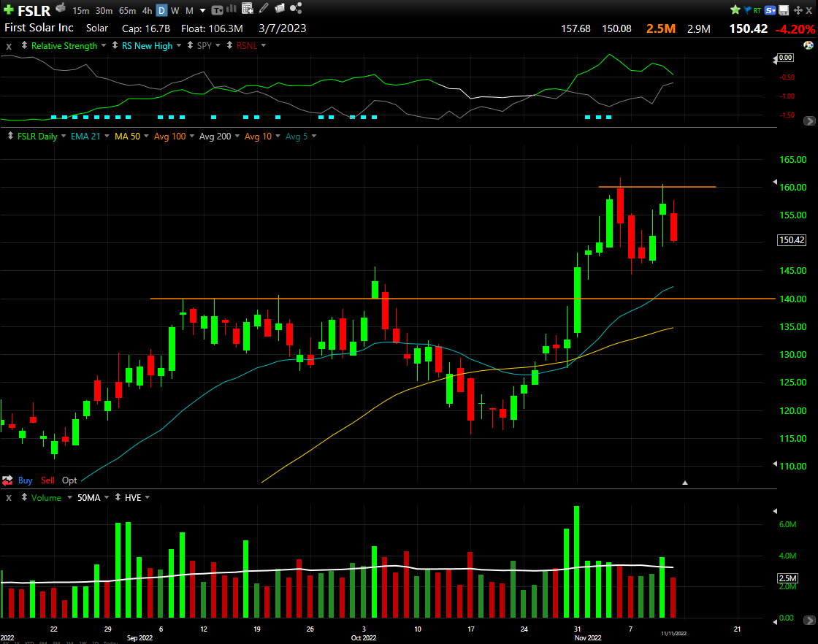Close the Volume pane with its x
818x644 pixels.
point(9,498)
